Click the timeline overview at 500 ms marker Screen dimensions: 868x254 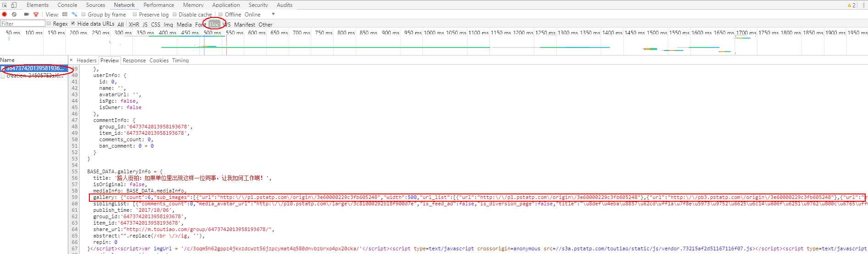(x=212, y=33)
